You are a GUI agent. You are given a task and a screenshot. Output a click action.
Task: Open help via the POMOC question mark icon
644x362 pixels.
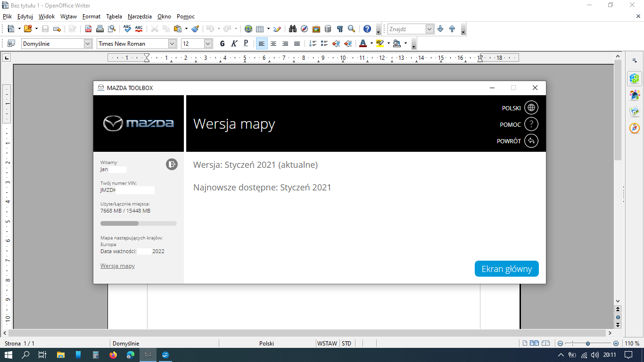(531, 124)
